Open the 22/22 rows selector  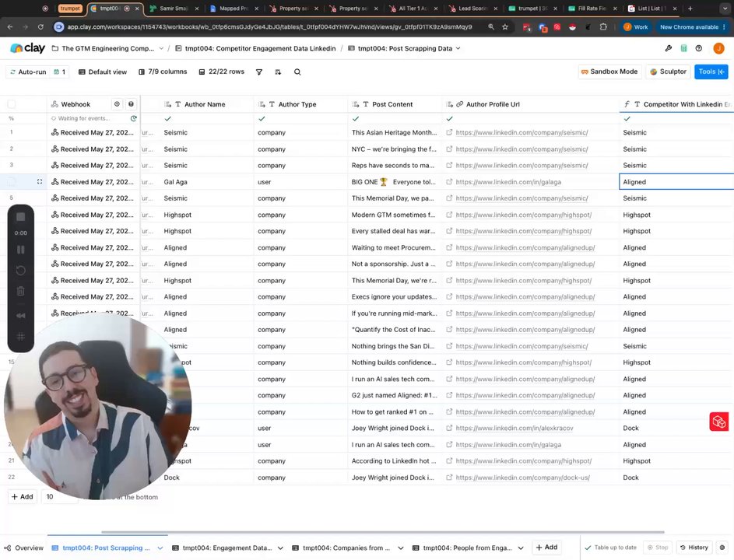tap(222, 72)
